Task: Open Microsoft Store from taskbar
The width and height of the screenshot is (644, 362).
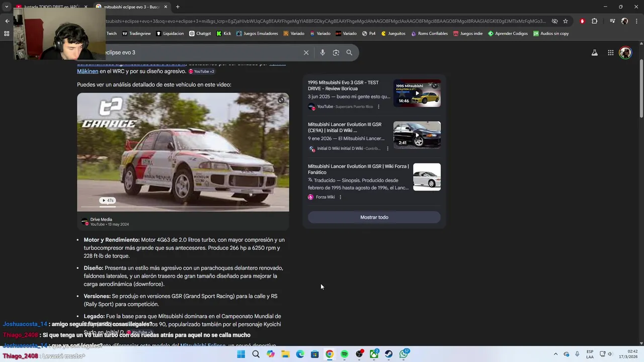Action: coord(315,354)
